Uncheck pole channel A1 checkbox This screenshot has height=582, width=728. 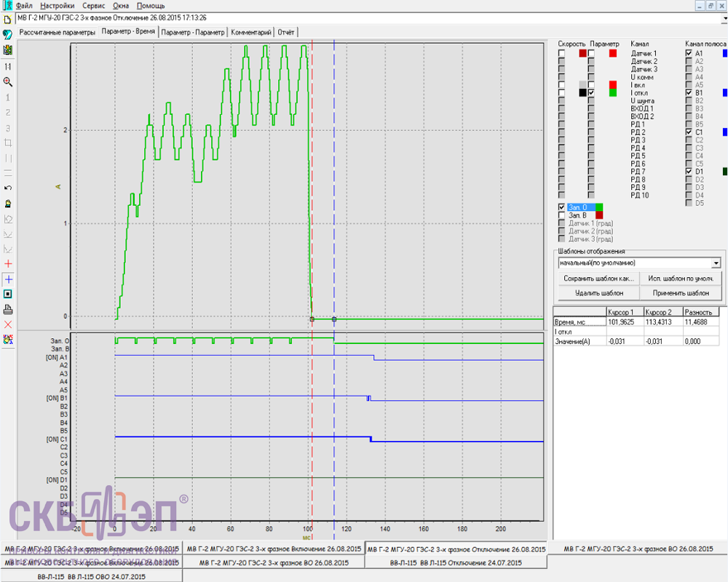[x=689, y=53]
